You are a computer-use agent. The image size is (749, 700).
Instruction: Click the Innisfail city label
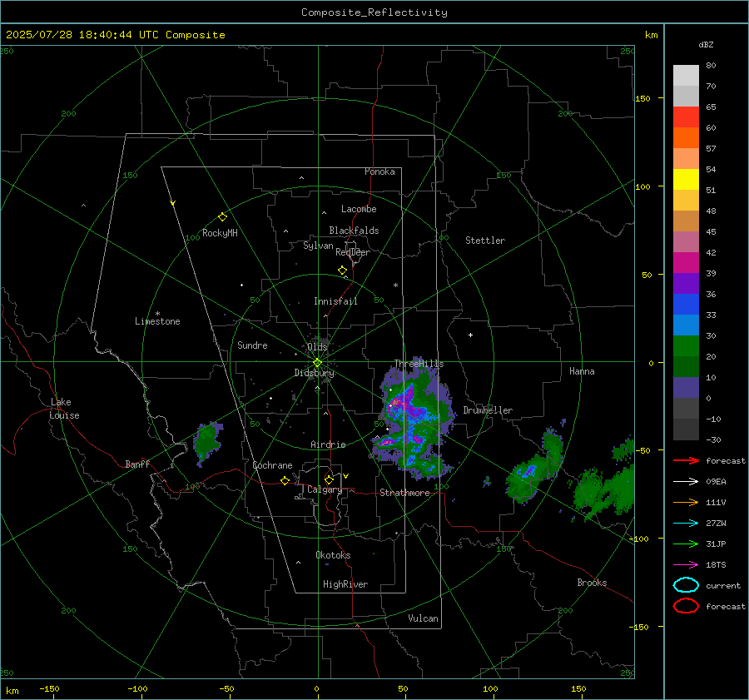coord(335,301)
